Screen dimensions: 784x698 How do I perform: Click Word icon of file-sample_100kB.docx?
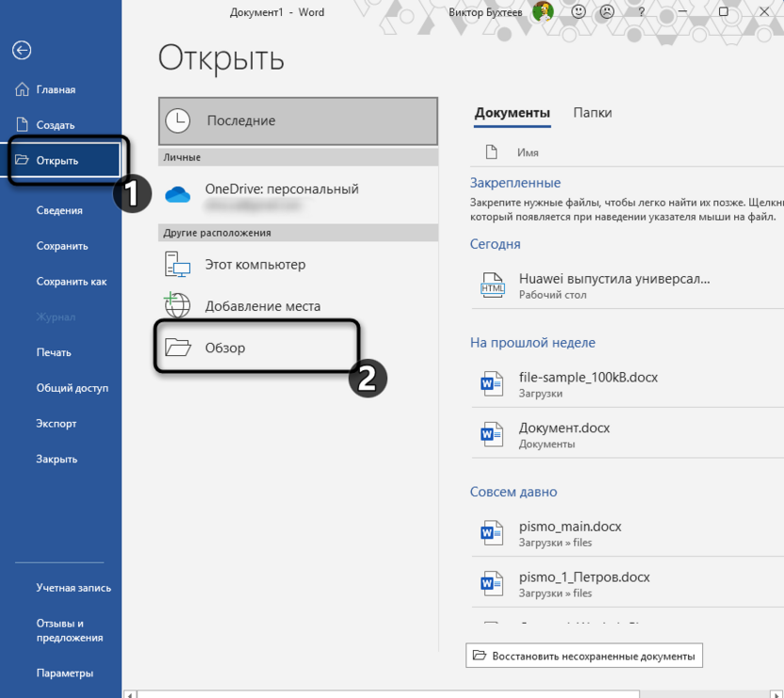click(x=492, y=384)
